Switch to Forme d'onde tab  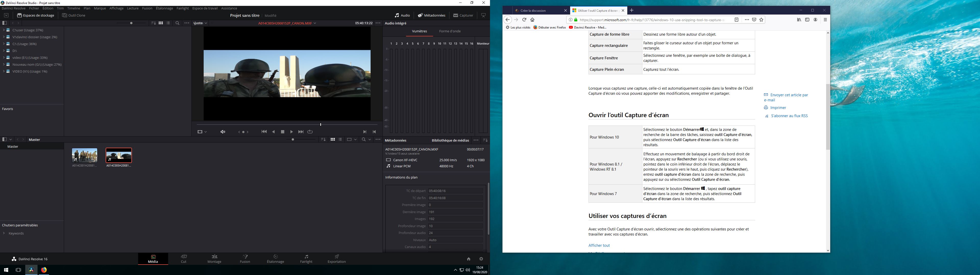click(x=450, y=31)
